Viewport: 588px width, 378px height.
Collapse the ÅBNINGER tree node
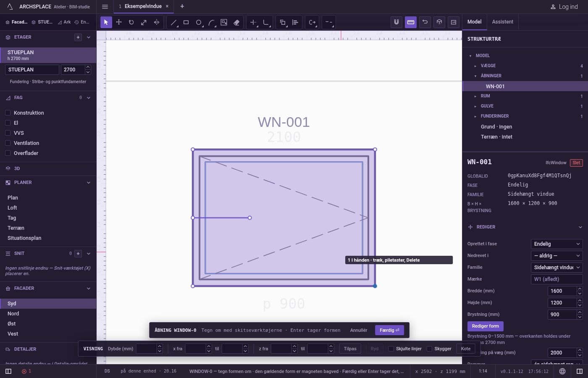(475, 76)
